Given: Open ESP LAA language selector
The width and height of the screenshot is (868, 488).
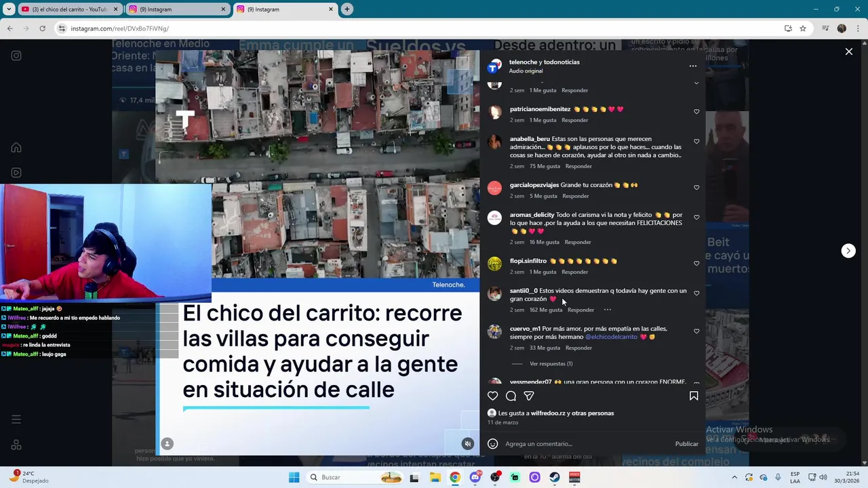Looking at the screenshot, I should 795,477.
